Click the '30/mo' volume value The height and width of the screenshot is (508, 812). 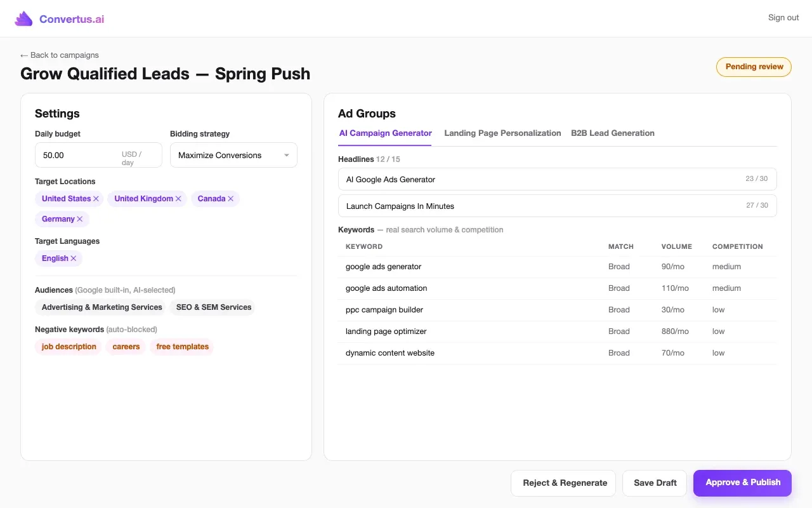[673, 310]
